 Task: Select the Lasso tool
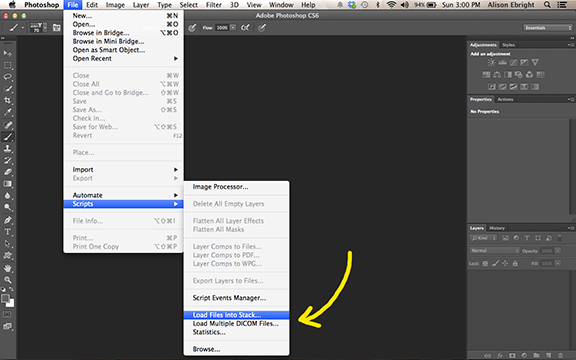pos(7,77)
